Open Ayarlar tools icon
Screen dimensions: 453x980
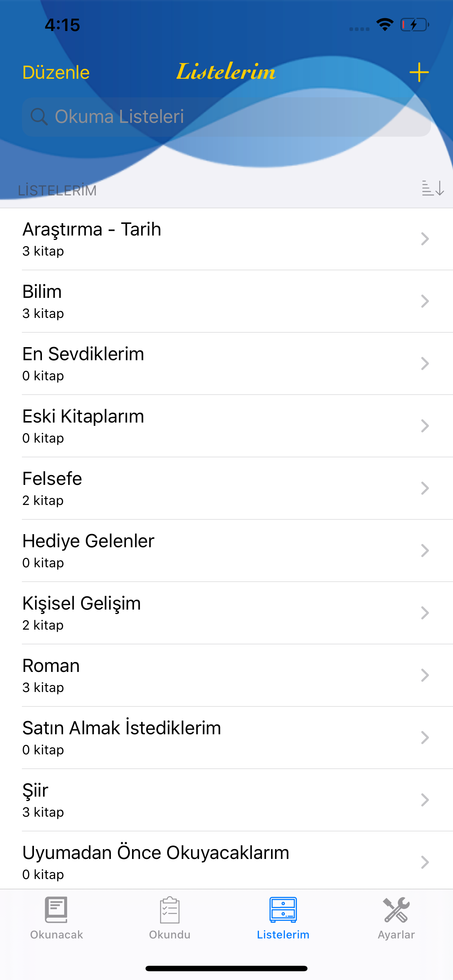tap(396, 910)
